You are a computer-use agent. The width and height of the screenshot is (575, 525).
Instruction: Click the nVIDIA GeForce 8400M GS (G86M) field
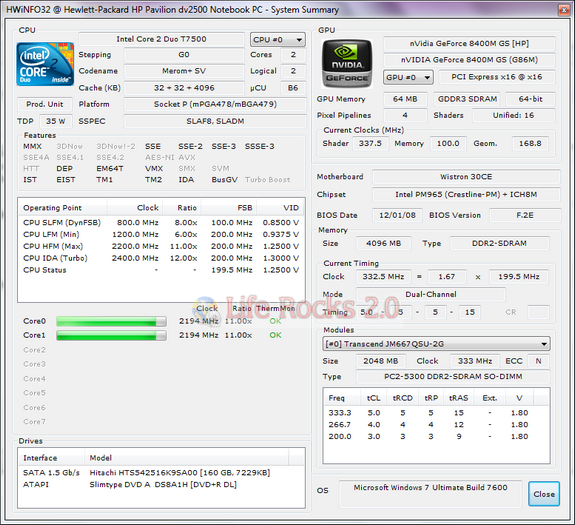coord(469,60)
